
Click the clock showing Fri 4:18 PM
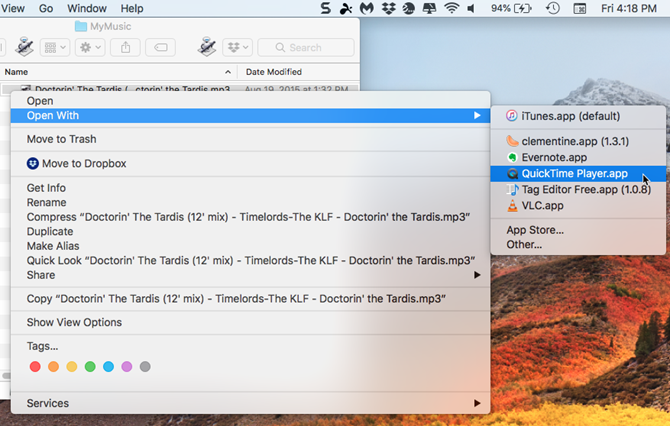point(629,8)
